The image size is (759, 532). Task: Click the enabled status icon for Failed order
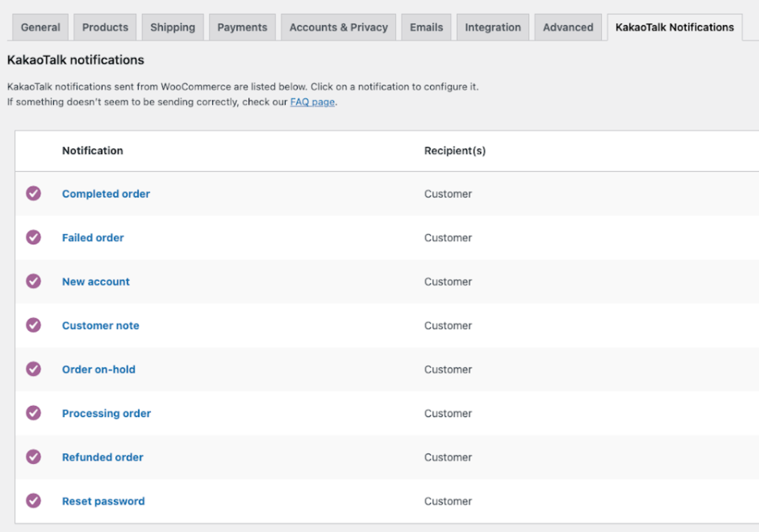coord(33,237)
